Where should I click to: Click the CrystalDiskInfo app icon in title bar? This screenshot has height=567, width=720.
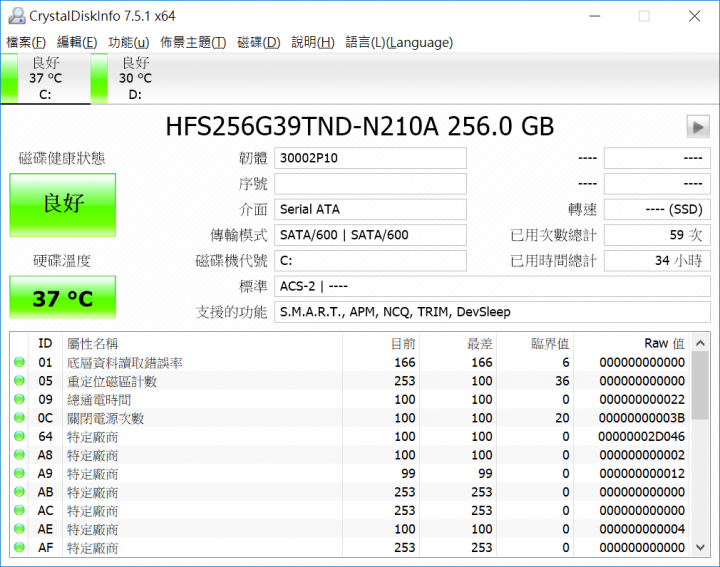coord(17,16)
